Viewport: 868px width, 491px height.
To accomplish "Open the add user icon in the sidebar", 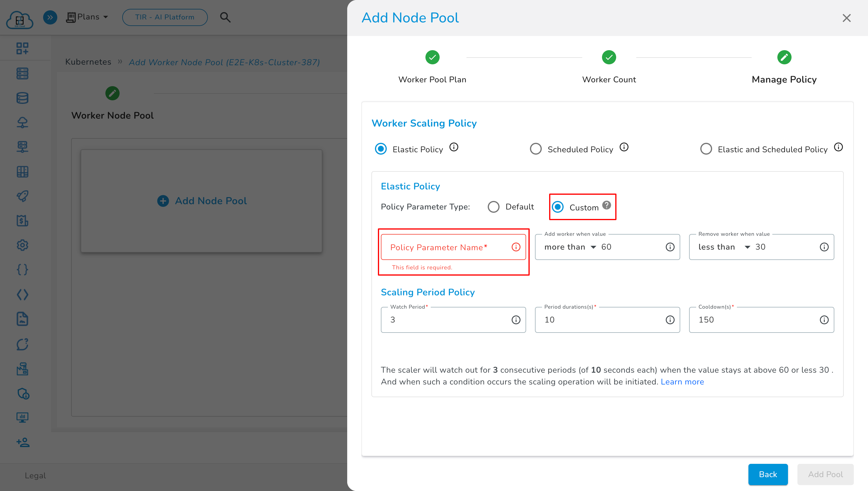I will tap(23, 442).
